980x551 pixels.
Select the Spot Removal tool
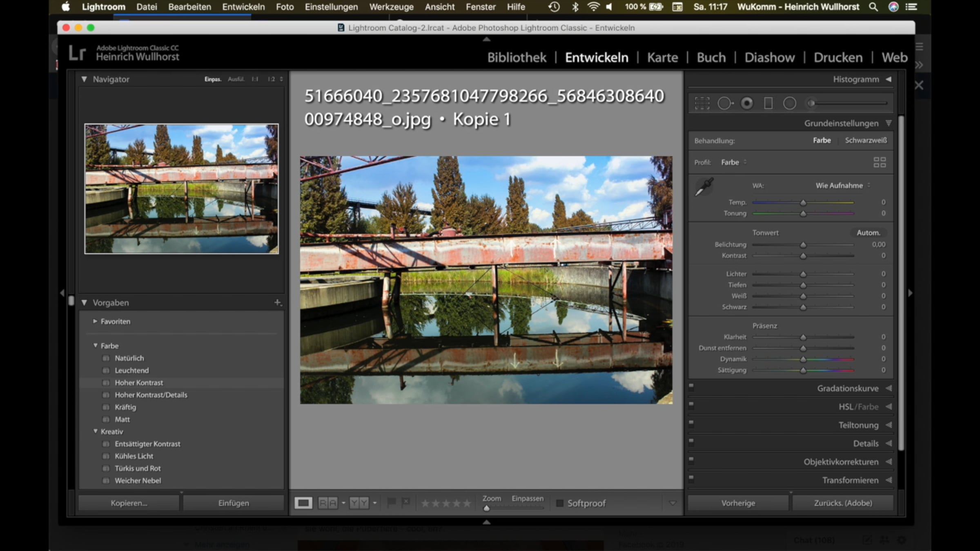725,103
